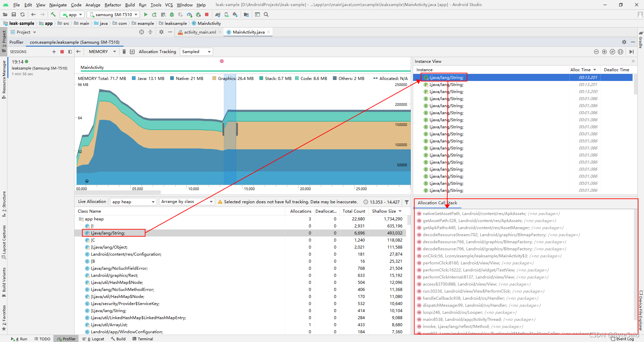Open the Refactor menu
The width and height of the screenshot is (644, 342).
pyautogui.click(x=113, y=5)
